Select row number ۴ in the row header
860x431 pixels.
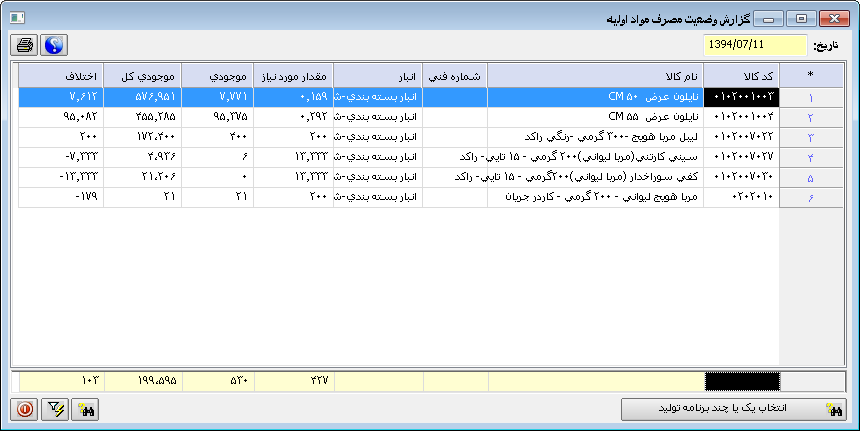pyautogui.click(x=811, y=158)
